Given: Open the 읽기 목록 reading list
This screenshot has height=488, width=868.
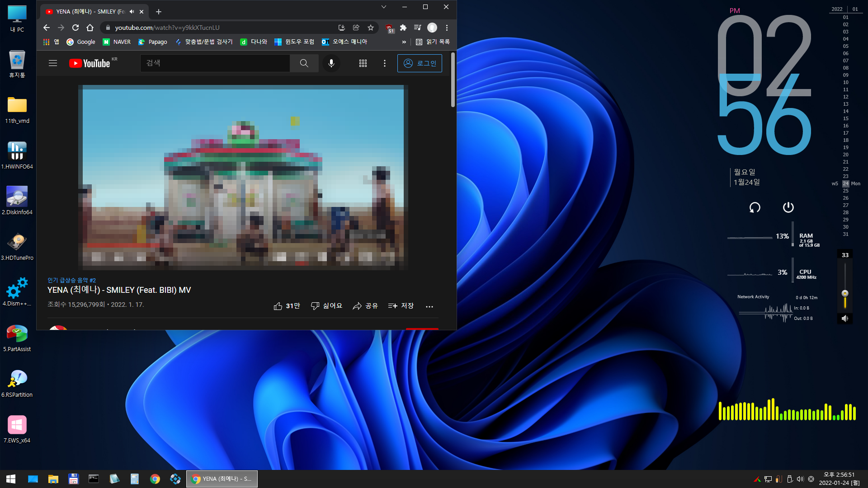Looking at the screenshot, I should pos(433,42).
